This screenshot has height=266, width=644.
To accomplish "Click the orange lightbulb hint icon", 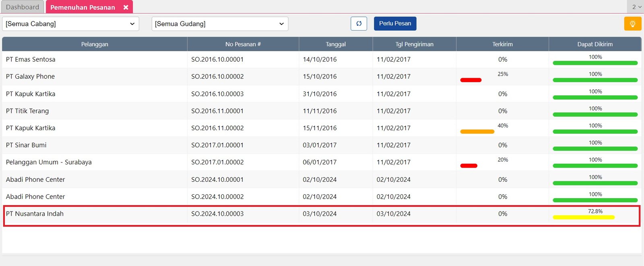I will click(x=632, y=24).
